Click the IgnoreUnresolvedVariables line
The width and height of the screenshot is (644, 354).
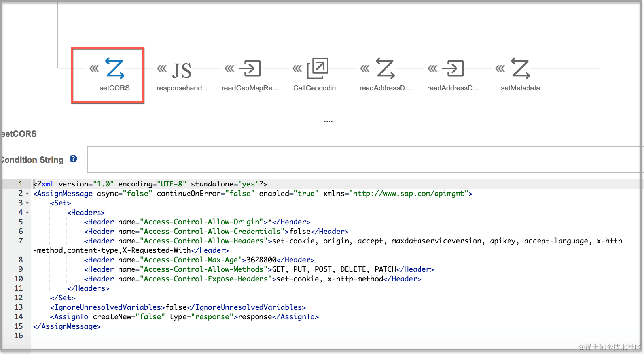178,307
